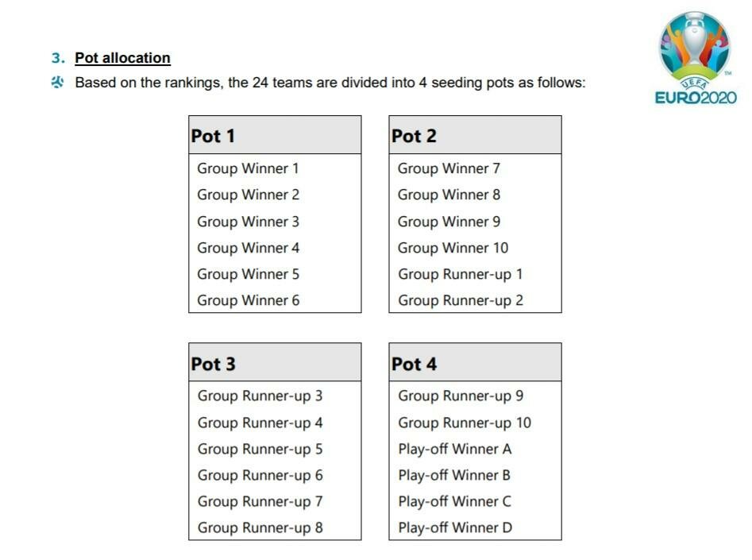The image size is (752, 560).
Task: Click the UEFA EURO 2020 logo
Action: click(696, 57)
